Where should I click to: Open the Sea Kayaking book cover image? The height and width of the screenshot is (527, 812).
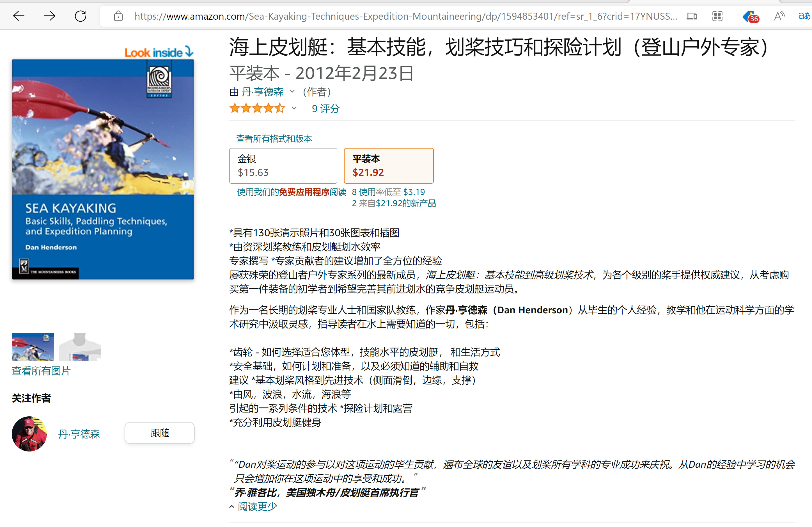click(x=103, y=169)
